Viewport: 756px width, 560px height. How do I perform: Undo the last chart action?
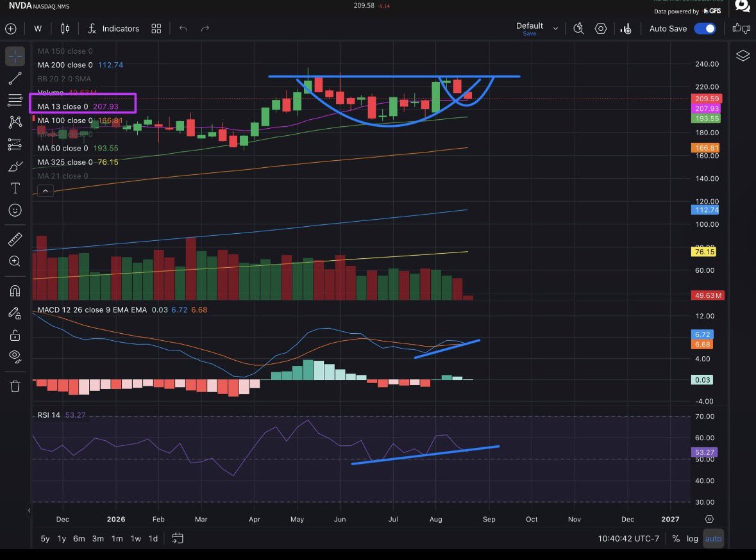pos(183,29)
